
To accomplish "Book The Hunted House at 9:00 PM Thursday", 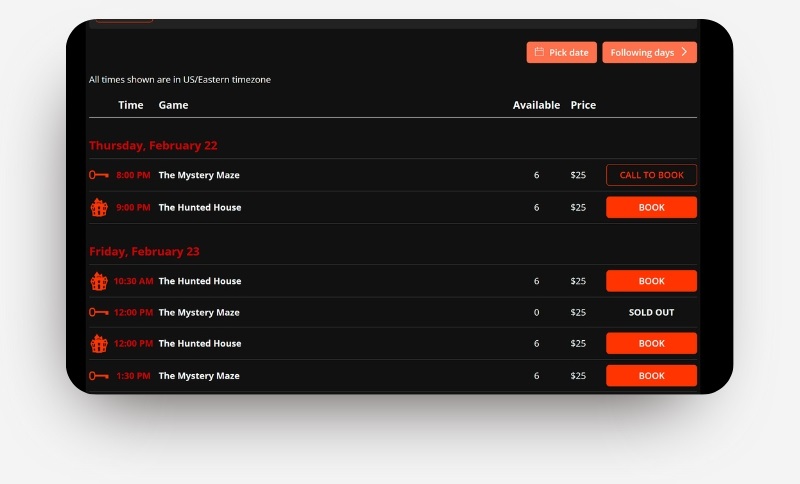I will point(651,208).
